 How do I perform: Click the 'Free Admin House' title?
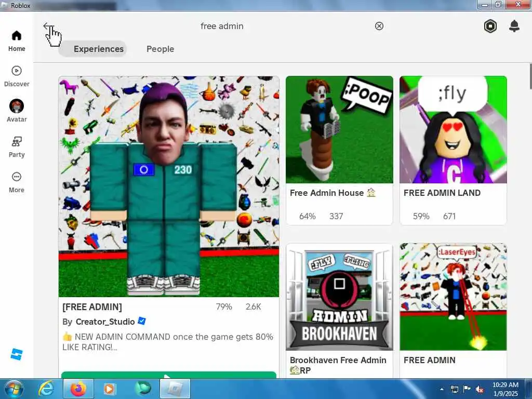point(332,193)
